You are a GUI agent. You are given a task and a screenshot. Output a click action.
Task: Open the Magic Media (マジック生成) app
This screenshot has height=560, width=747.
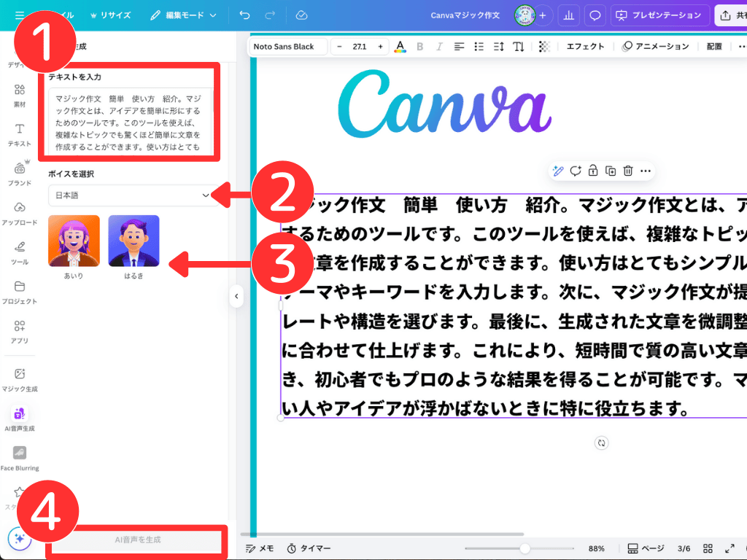click(x=20, y=379)
